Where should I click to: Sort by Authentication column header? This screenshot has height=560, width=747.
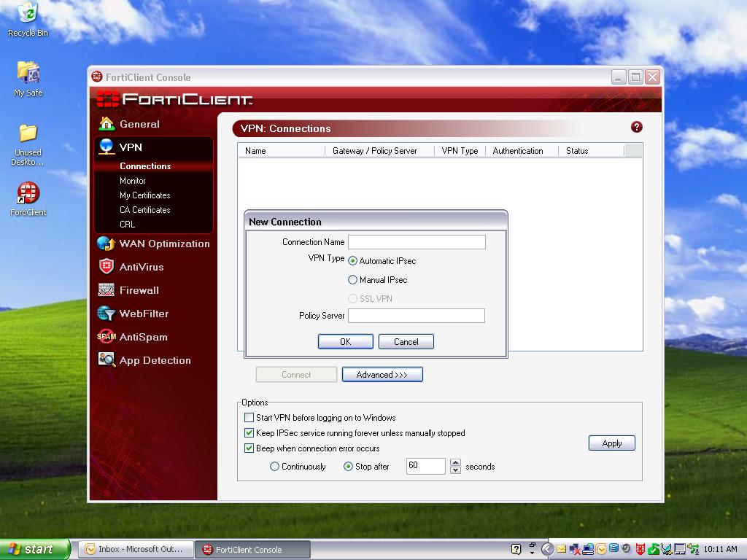click(x=522, y=150)
